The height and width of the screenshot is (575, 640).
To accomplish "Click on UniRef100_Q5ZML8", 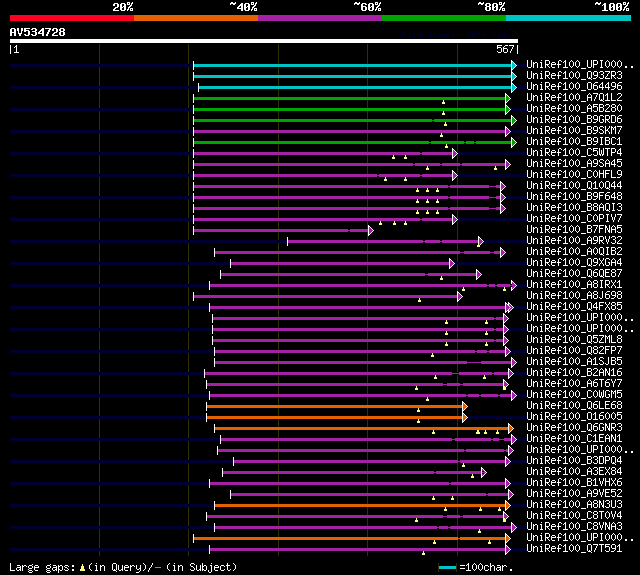I will (574, 340).
